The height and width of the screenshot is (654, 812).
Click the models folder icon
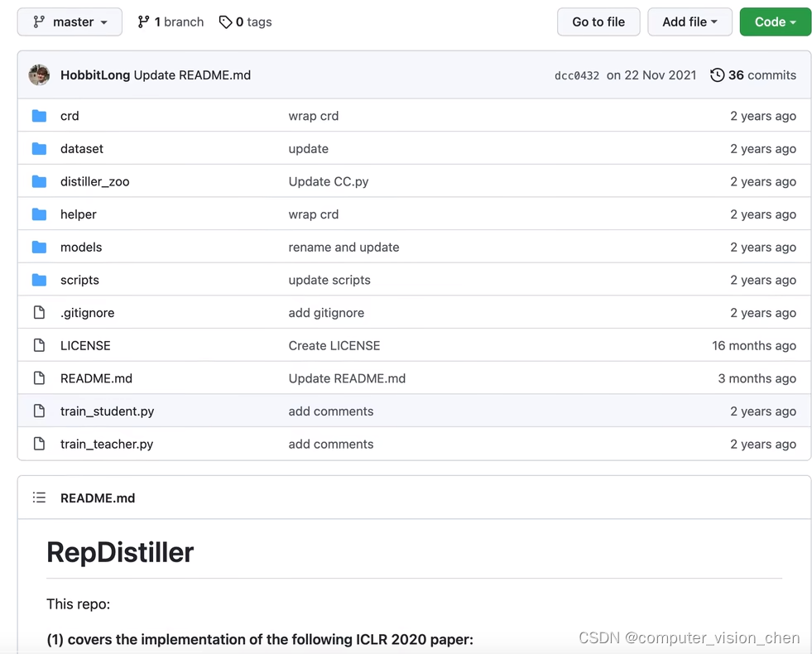click(40, 247)
